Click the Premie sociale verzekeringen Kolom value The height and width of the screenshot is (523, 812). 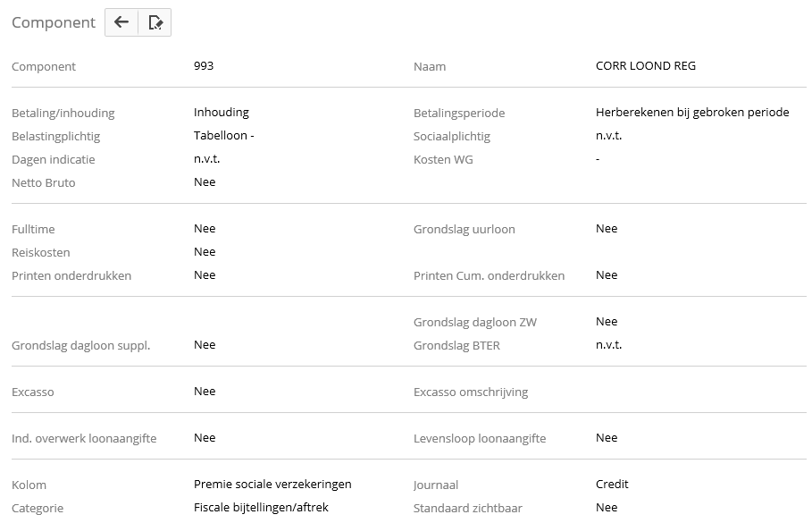click(272, 485)
